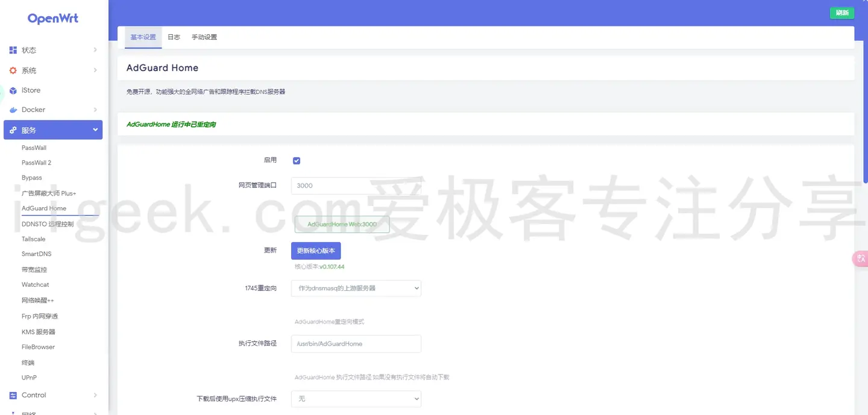
Task: Select the iStore sidebar icon
Action: point(12,90)
